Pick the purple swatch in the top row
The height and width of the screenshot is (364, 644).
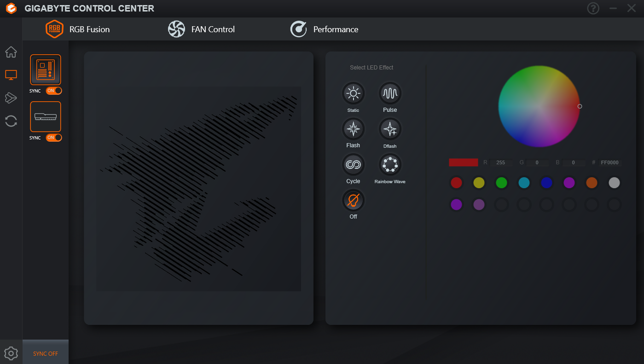coord(569,183)
